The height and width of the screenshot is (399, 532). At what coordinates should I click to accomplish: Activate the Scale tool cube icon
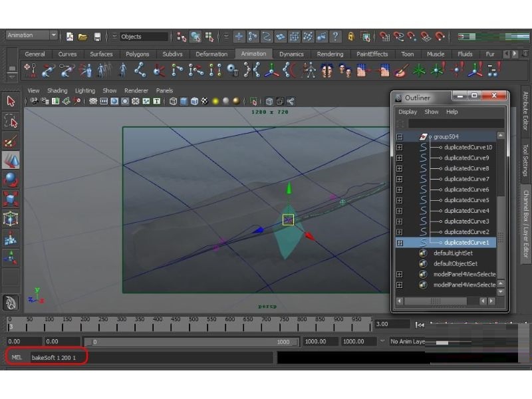coord(11,199)
